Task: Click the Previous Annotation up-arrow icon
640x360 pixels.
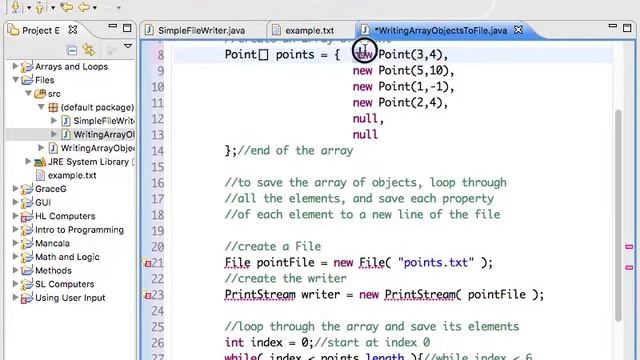Action: click(x=40, y=7)
